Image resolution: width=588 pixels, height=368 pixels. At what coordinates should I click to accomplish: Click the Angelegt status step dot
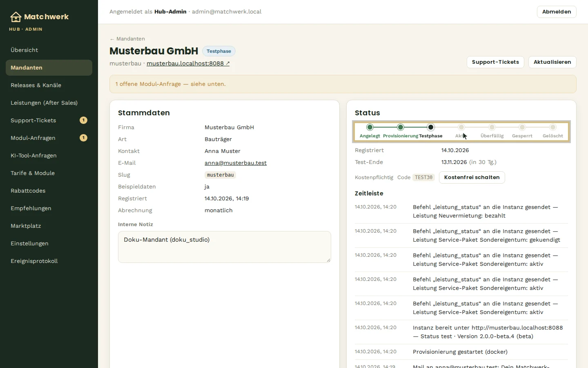click(370, 127)
